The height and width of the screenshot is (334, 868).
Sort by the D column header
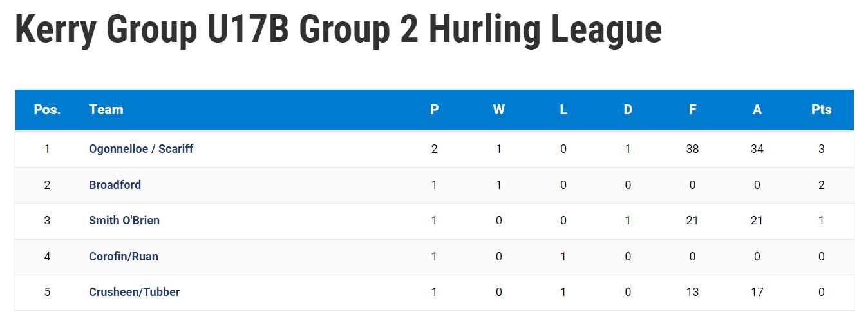pyautogui.click(x=628, y=110)
